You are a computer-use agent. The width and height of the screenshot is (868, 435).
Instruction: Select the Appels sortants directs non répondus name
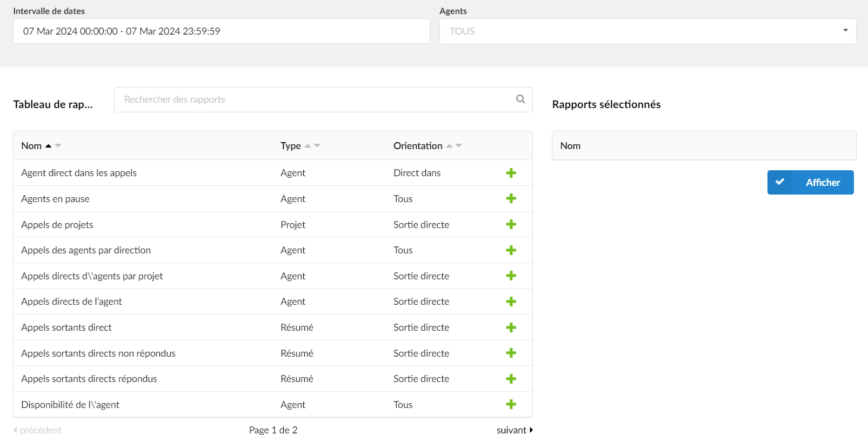click(98, 353)
